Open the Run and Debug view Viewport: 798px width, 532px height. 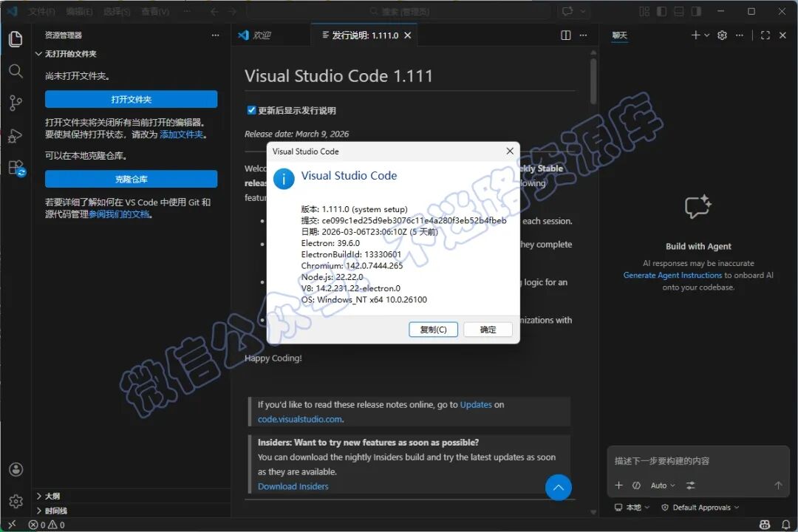[x=16, y=135]
